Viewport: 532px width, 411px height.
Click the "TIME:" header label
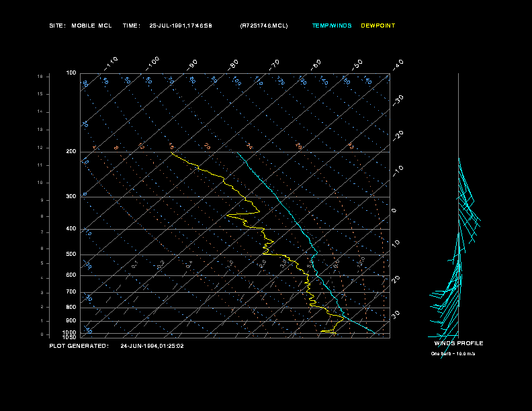pos(132,26)
